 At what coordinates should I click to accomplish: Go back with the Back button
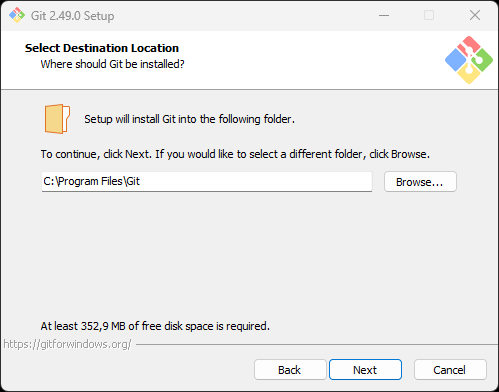click(x=290, y=369)
